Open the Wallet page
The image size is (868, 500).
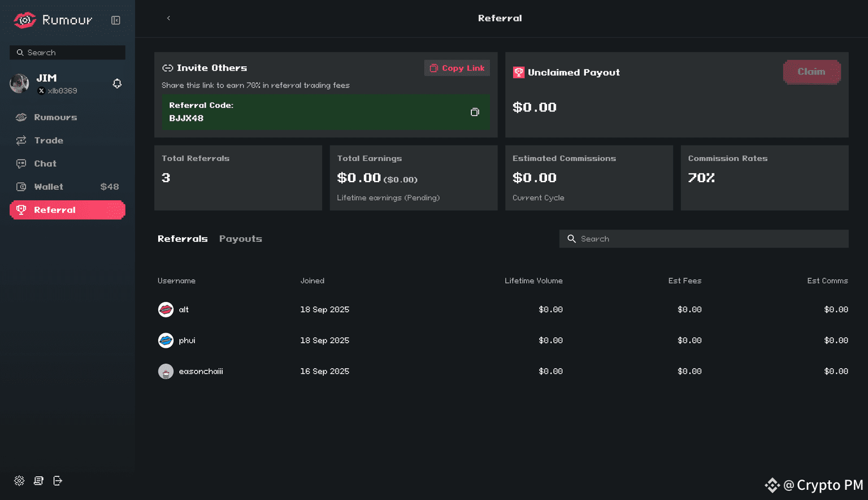(x=49, y=187)
